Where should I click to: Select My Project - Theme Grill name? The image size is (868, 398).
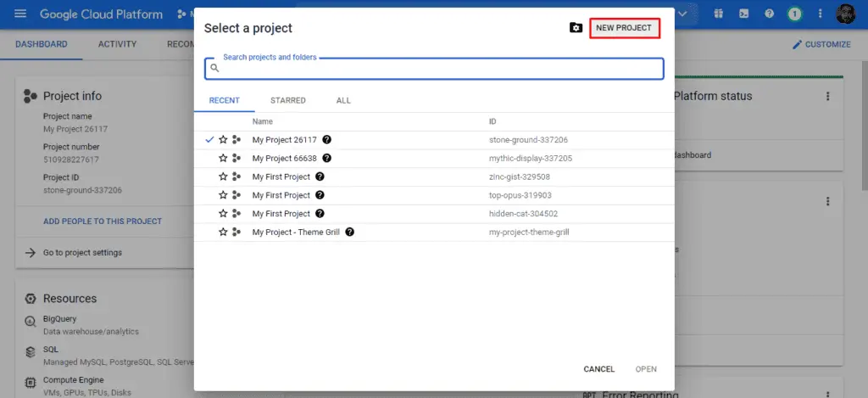point(296,232)
